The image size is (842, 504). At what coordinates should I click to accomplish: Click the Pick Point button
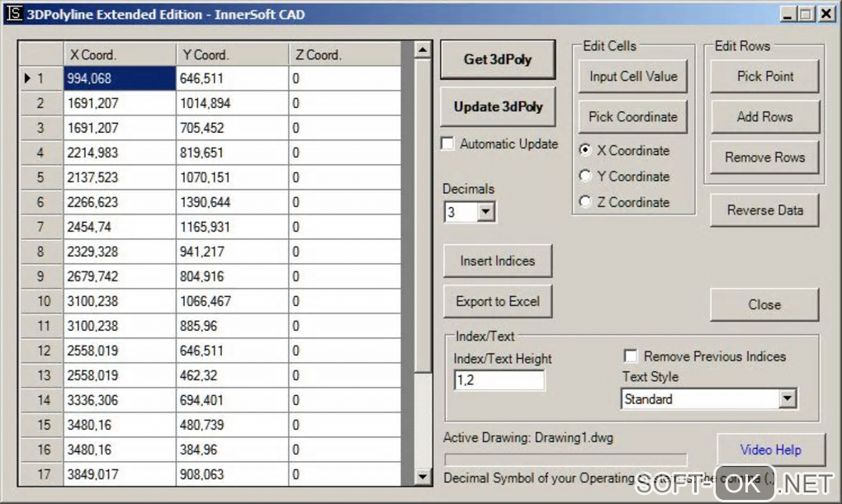(764, 77)
